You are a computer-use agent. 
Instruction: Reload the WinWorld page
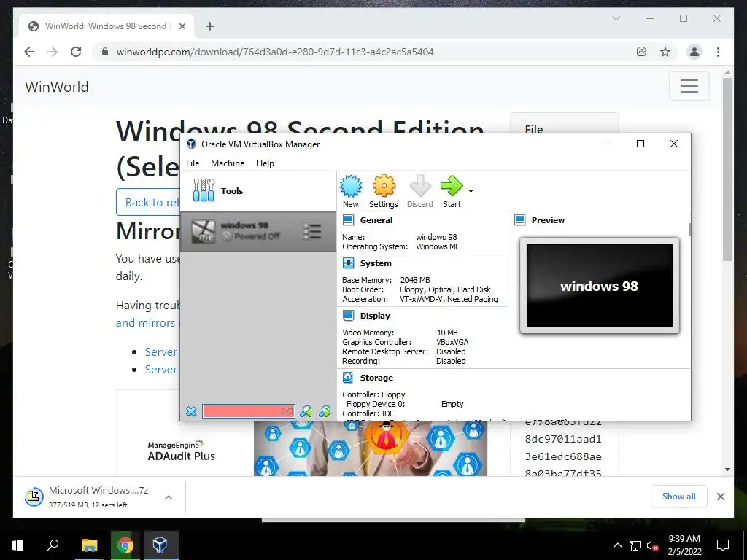click(76, 52)
